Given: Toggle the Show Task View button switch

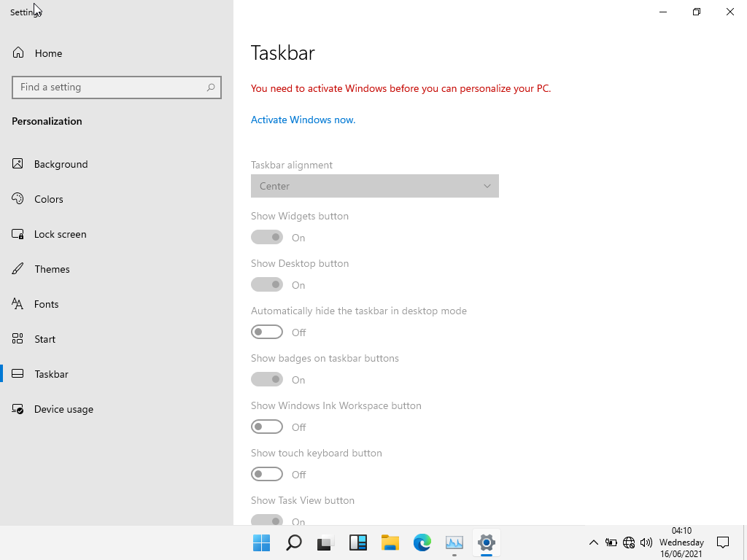Looking at the screenshot, I should click(x=267, y=520).
